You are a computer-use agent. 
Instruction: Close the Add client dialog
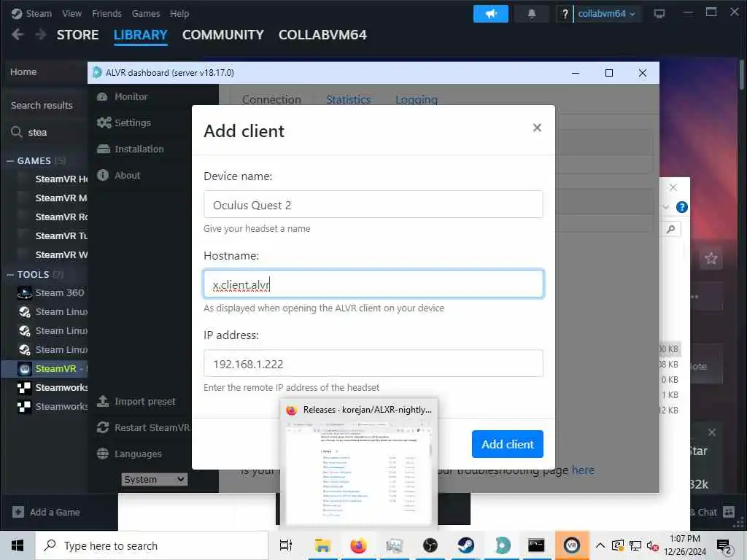coord(537,128)
